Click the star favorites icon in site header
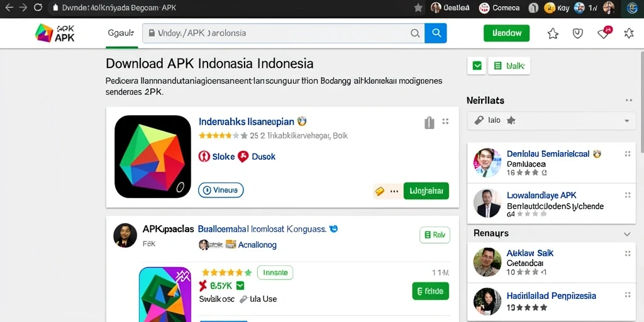The height and width of the screenshot is (322, 644). (553, 34)
